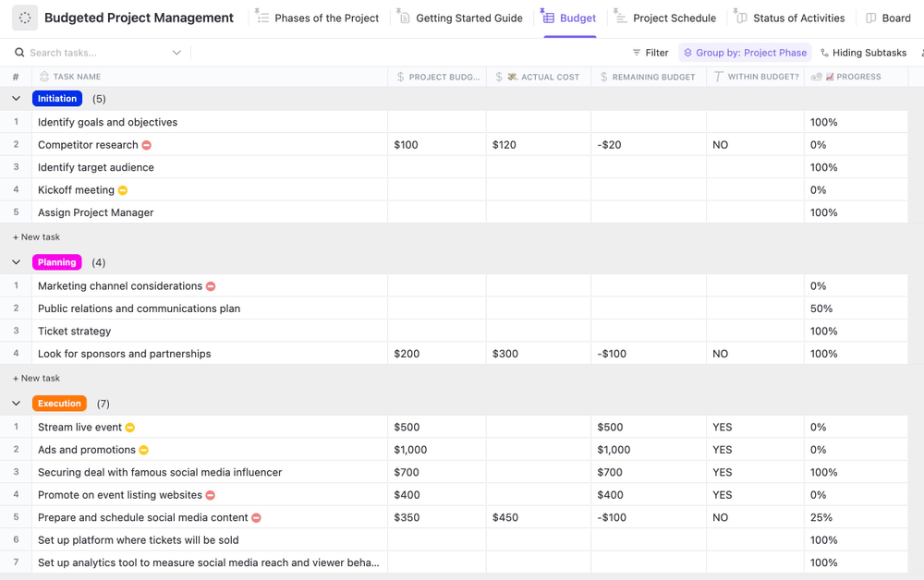
Task: Click yellow status icon beside Kickoff meeting
Action: (x=123, y=190)
